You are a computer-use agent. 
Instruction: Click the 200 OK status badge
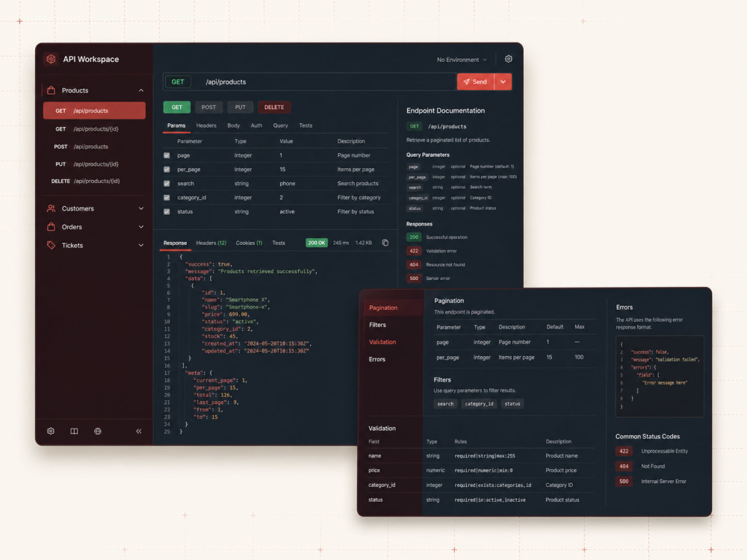316,243
